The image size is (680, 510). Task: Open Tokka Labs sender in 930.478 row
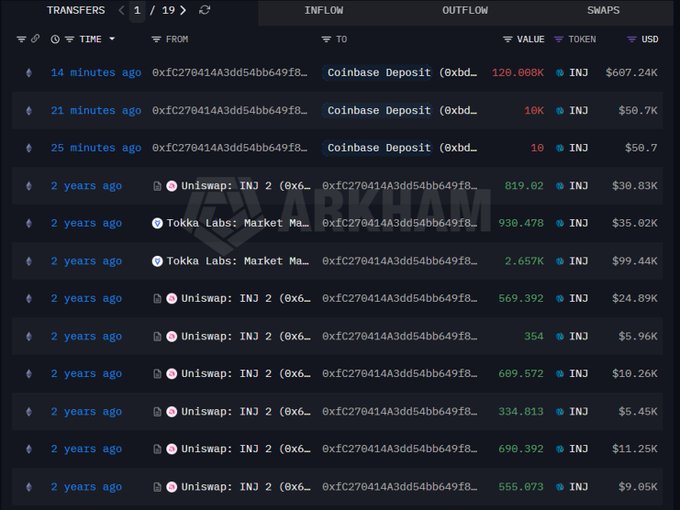[238, 223]
